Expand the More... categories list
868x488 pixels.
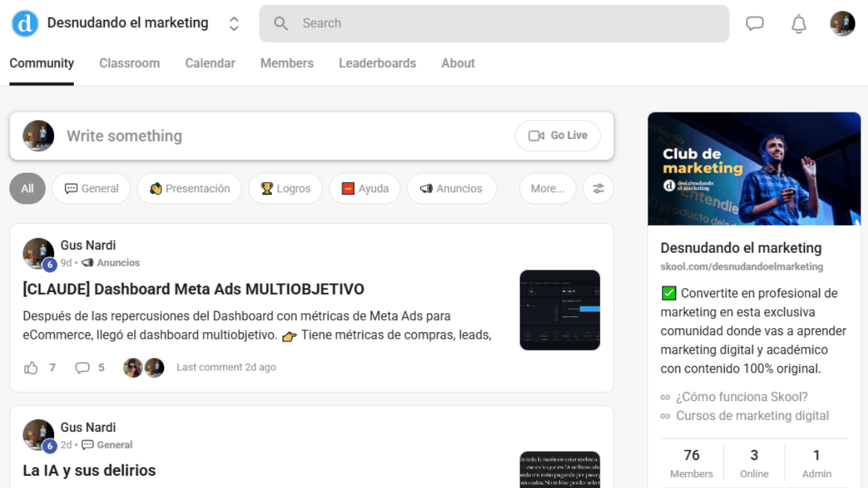point(547,188)
